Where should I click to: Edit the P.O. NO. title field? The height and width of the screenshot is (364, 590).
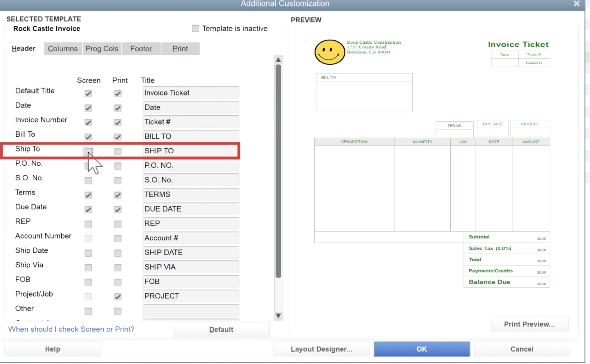tap(191, 165)
